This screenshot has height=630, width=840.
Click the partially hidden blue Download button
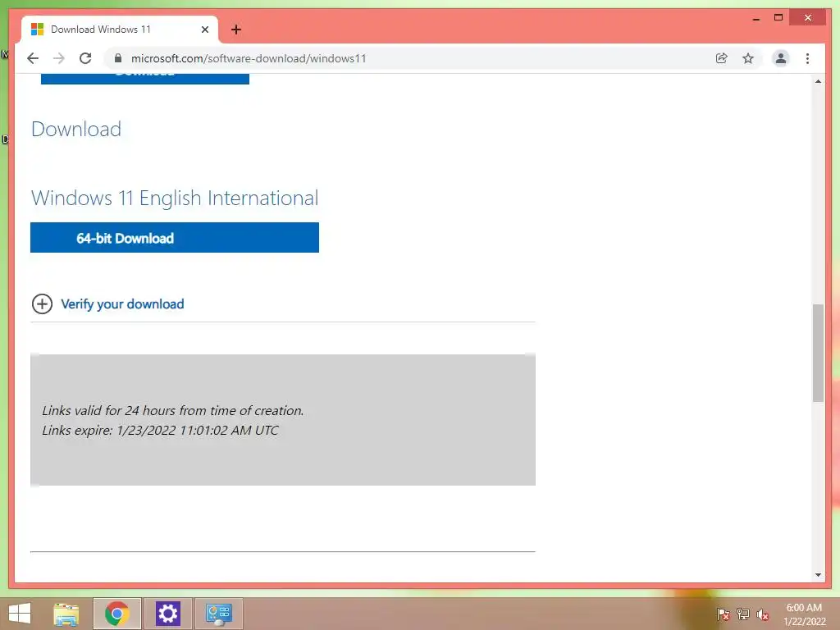click(x=145, y=78)
